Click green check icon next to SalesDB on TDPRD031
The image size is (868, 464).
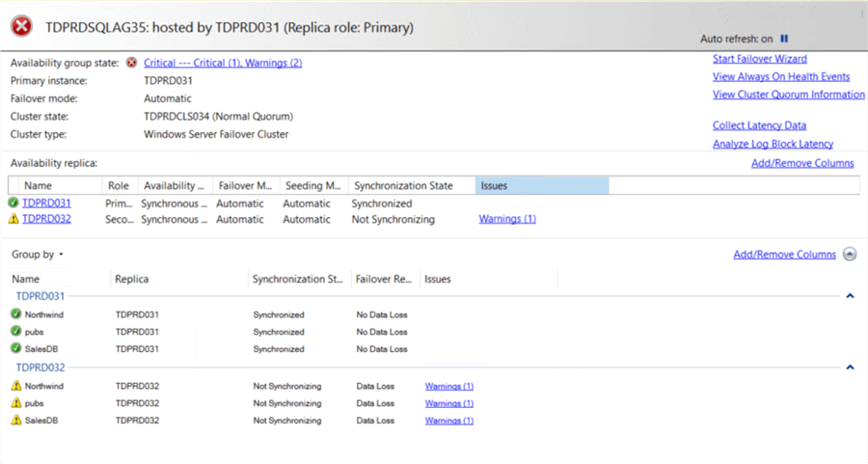(15, 348)
